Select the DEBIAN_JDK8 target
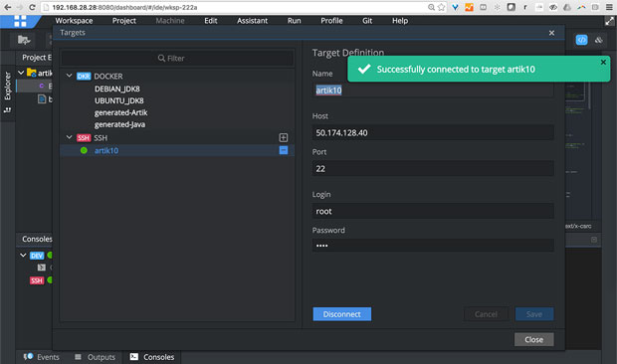Image resolution: width=617 pixels, height=364 pixels. click(x=116, y=89)
